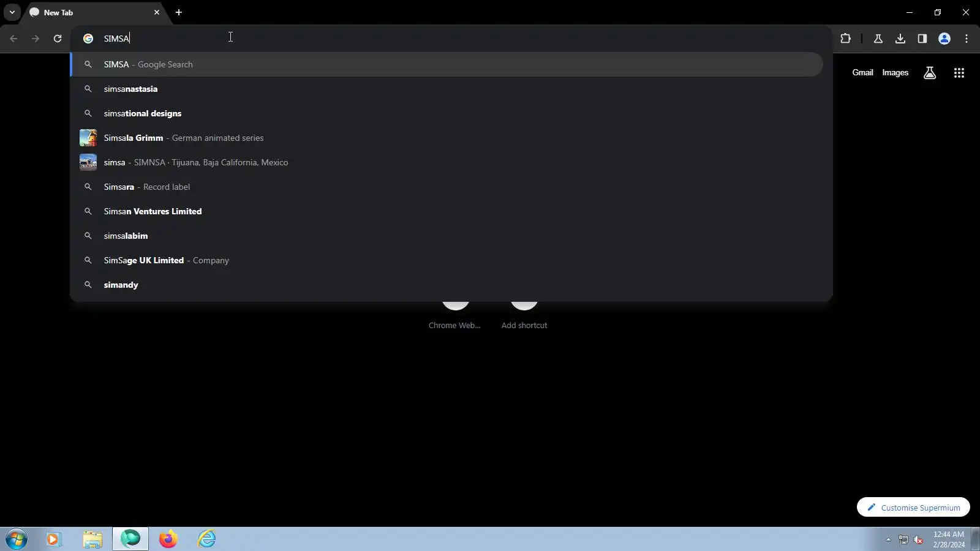Open the Windows Start menu orb
980x551 pixels.
17,539
